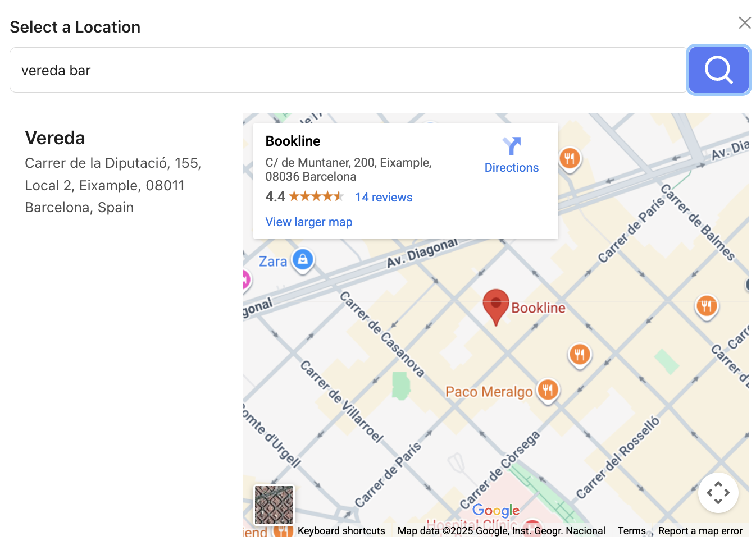This screenshot has width=756, height=550.
Task: Click Report a map error
Action: pyautogui.click(x=700, y=531)
